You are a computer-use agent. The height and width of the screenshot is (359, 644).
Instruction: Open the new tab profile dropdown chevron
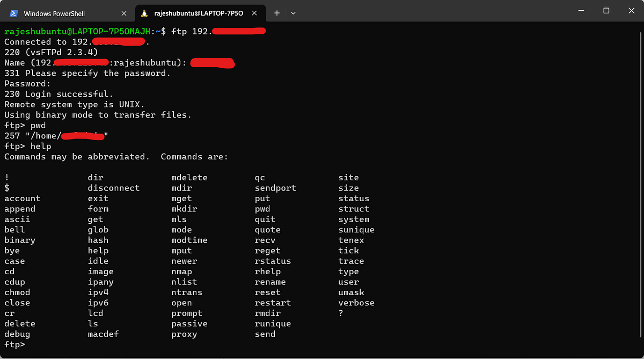tap(293, 13)
